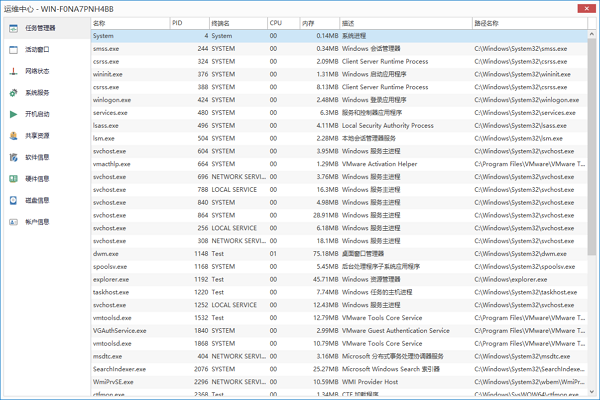
Task: Select the svchost.exe row with PID 256
Action: (339, 228)
